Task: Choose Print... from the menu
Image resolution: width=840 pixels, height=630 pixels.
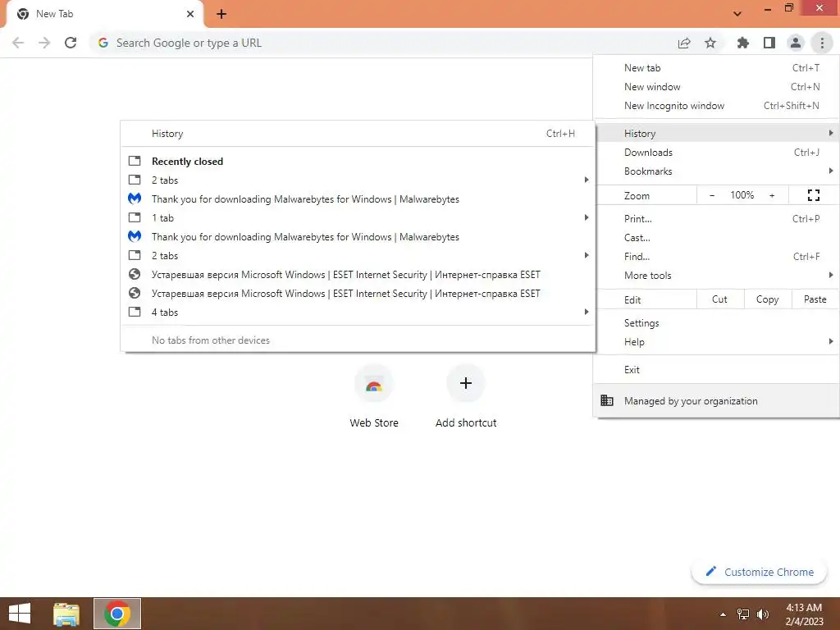Action: pyautogui.click(x=716, y=218)
